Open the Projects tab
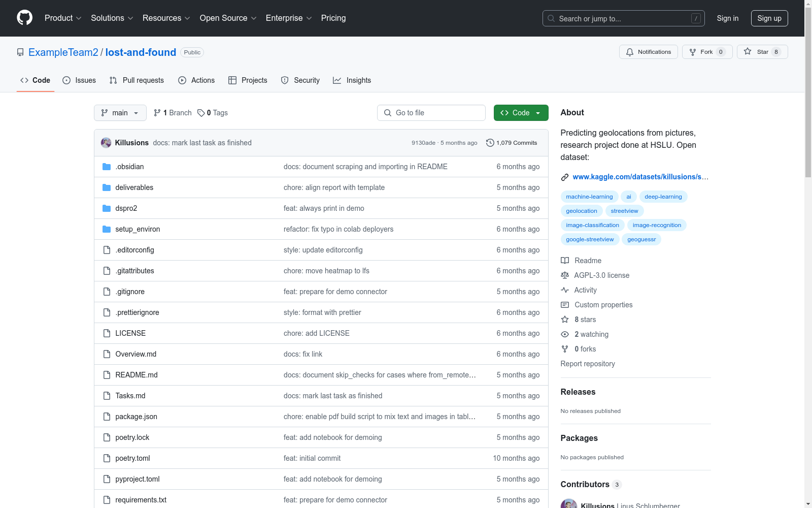The width and height of the screenshot is (812, 508). click(x=248, y=80)
